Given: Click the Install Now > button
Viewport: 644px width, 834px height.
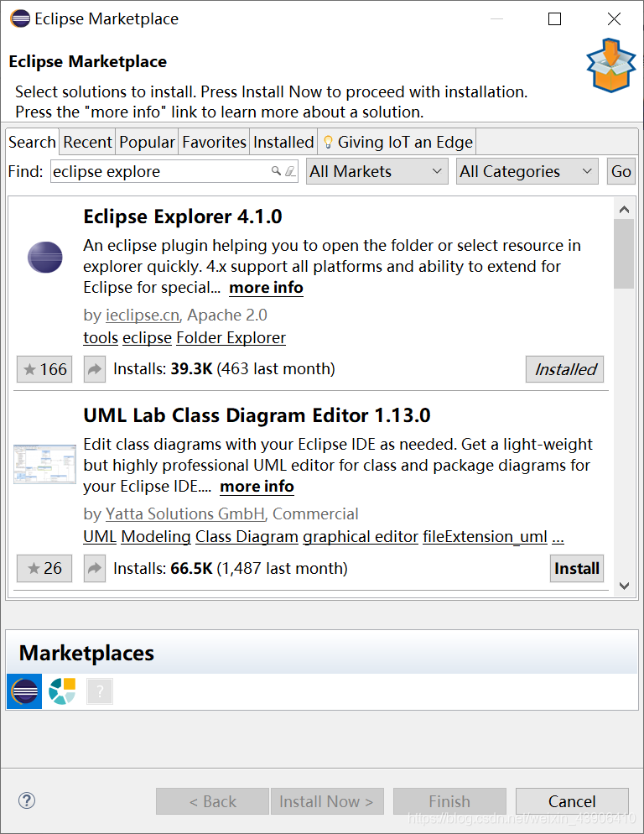Looking at the screenshot, I should pos(326,801).
